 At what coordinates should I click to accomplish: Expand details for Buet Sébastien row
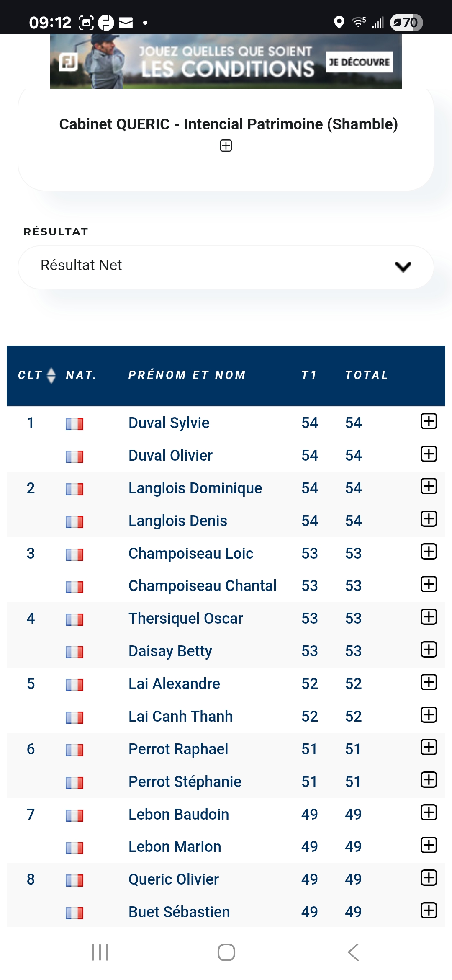point(429,910)
